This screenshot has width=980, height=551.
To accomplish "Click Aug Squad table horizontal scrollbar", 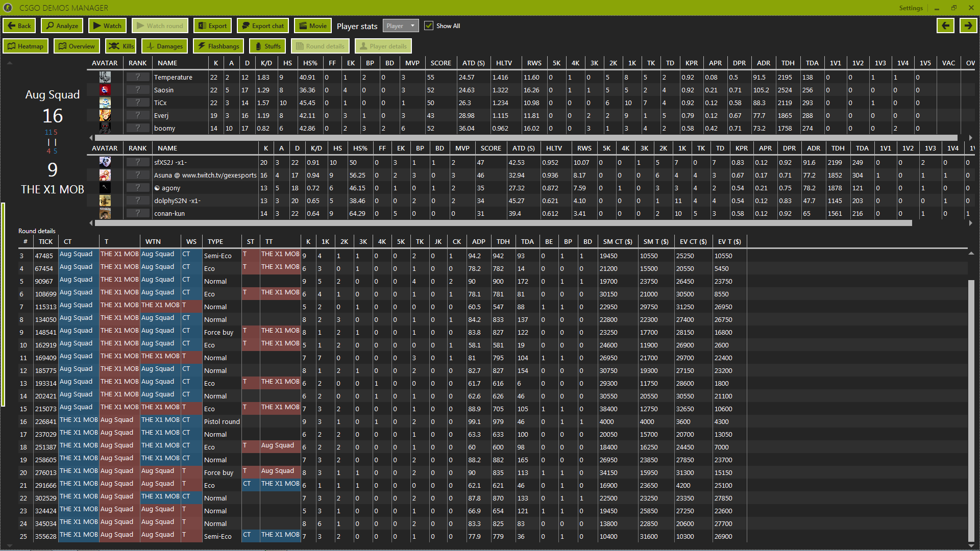I will [x=526, y=138].
